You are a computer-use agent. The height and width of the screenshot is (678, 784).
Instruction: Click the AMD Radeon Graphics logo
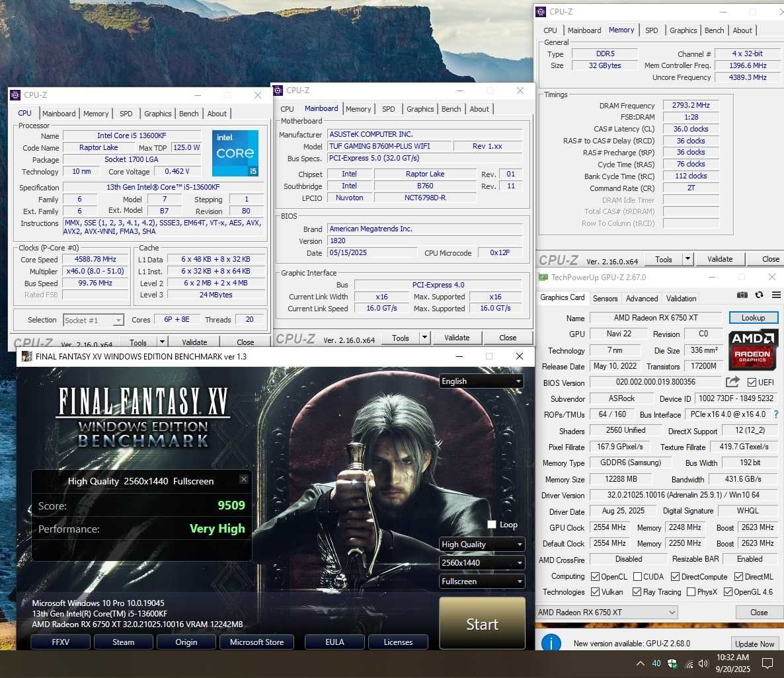point(752,350)
